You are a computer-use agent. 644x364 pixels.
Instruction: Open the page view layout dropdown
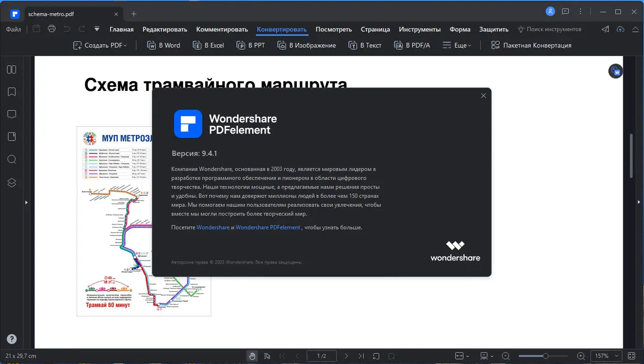[x=487, y=356]
